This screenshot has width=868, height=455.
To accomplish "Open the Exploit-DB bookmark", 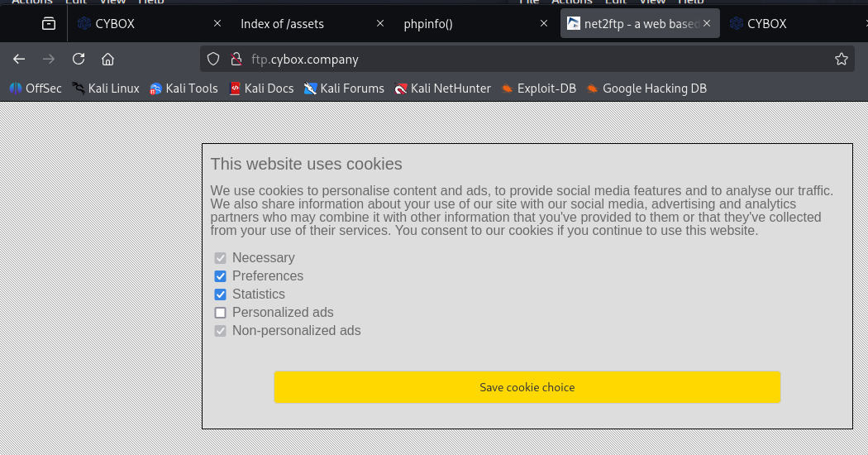I will (539, 89).
